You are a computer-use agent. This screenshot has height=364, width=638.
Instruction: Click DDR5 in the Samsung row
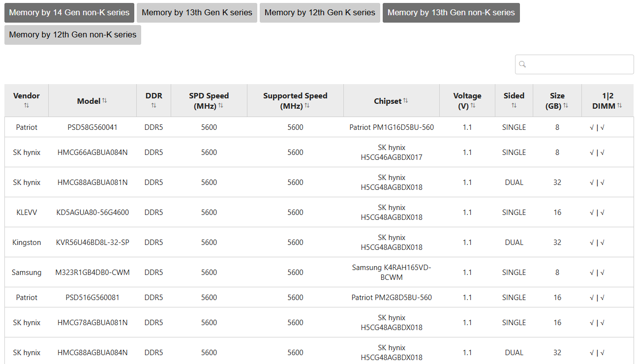pos(153,273)
